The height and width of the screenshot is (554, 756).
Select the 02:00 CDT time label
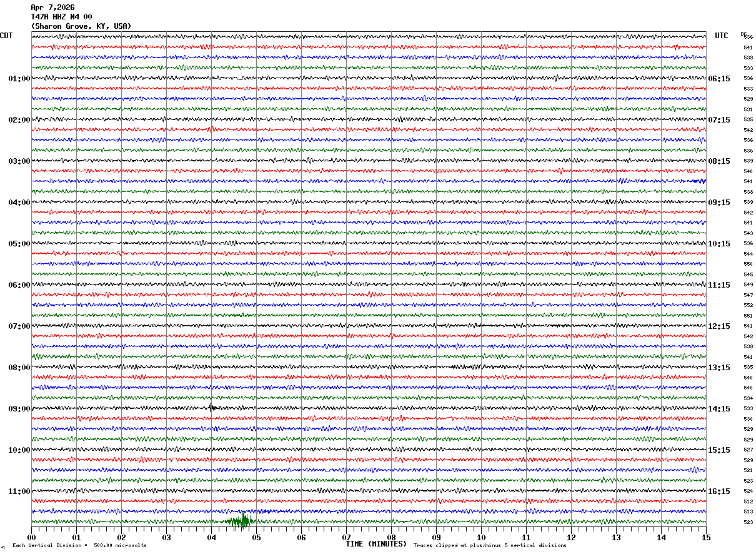pyautogui.click(x=19, y=120)
